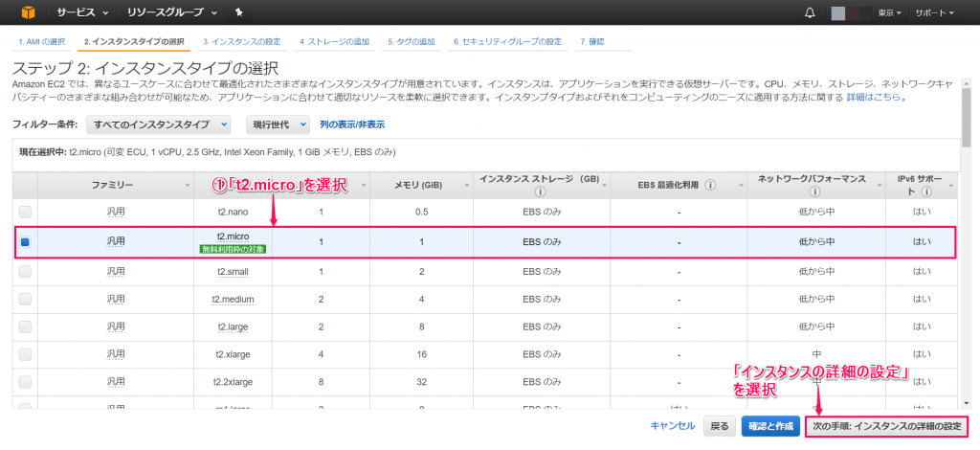Click the t2.medium type cell
This screenshot has height=450, width=980.
click(x=234, y=300)
